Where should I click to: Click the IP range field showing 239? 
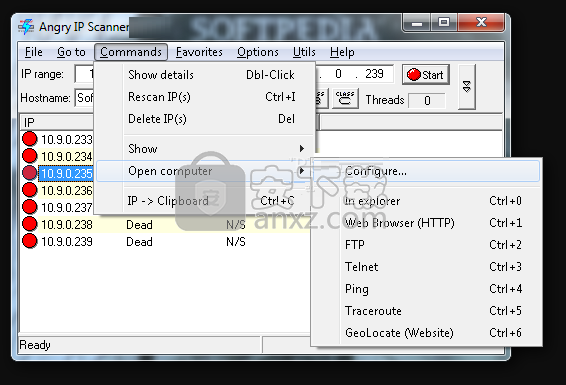pos(374,74)
